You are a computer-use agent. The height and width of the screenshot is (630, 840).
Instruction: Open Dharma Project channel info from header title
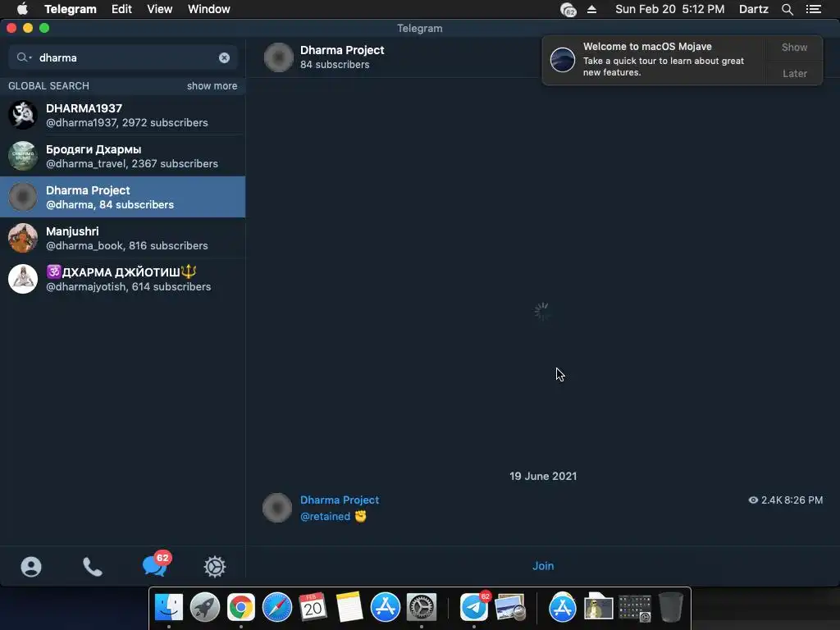point(342,50)
